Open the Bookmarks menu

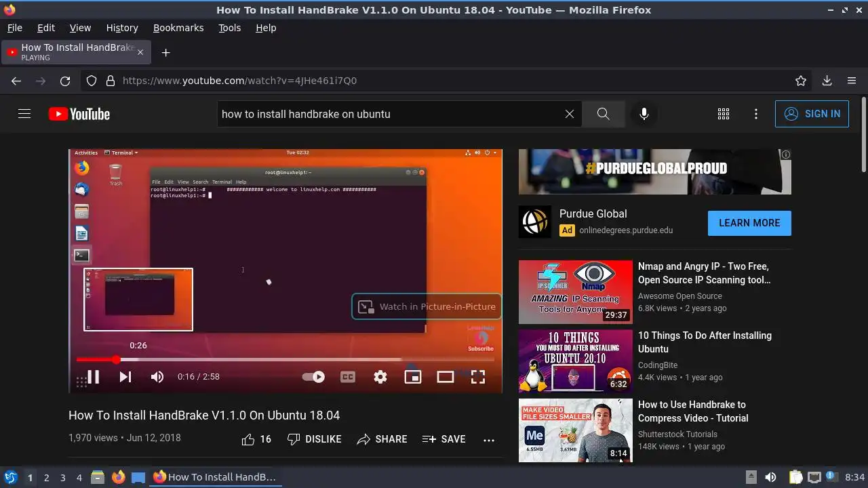178,28
